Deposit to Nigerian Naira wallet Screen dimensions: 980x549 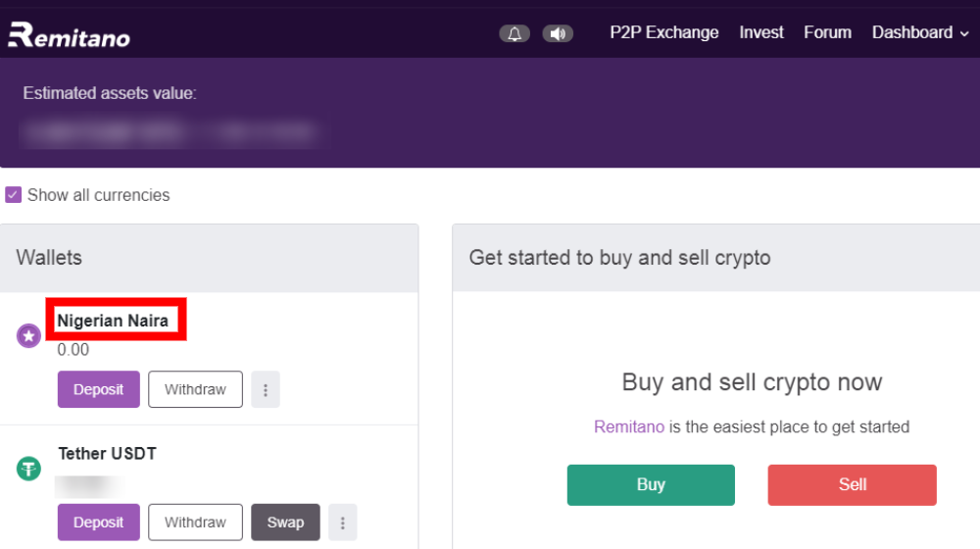pyautogui.click(x=99, y=389)
